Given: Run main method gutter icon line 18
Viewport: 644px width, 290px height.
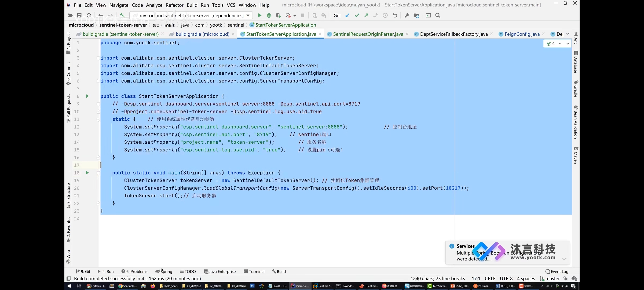Looking at the screenshot, I should pos(87,173).
